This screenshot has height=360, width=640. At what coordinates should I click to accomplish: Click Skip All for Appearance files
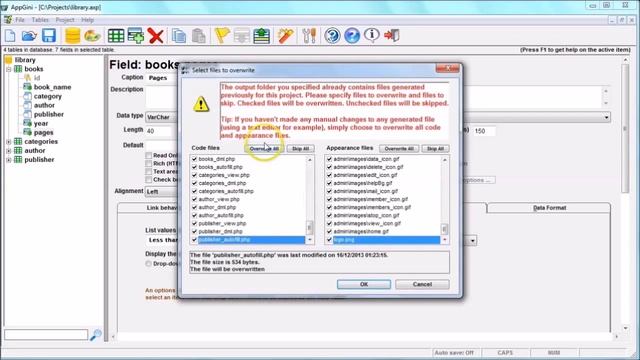point(436,149)
